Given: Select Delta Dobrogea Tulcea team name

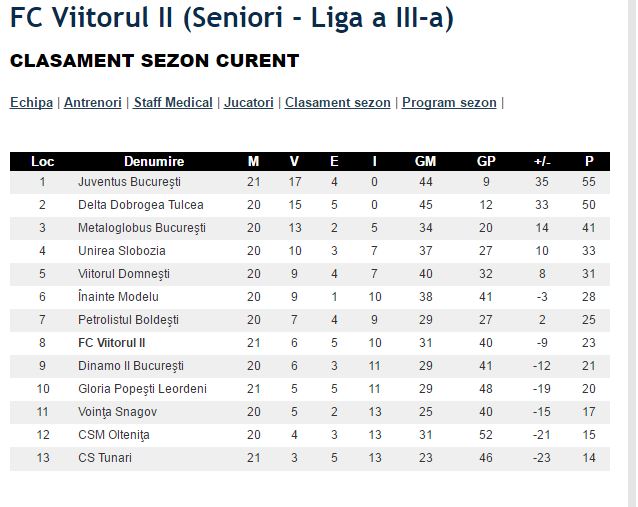Looking at the screenshot, I should click(x=141, y=205).
